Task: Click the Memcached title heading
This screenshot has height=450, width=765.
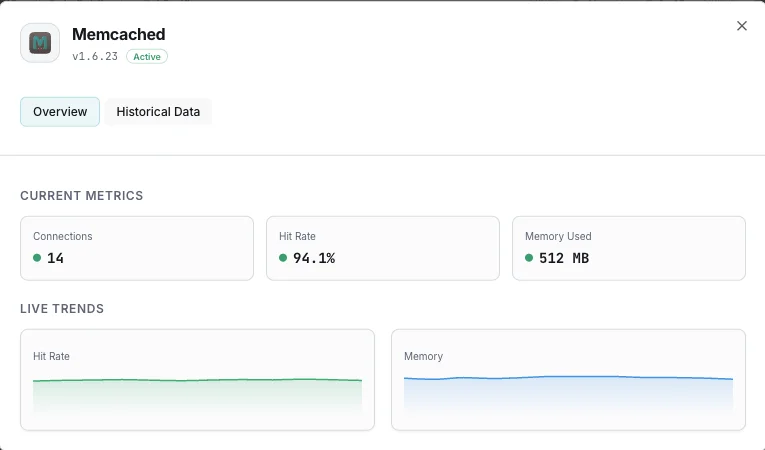Action: pos(119,34)
